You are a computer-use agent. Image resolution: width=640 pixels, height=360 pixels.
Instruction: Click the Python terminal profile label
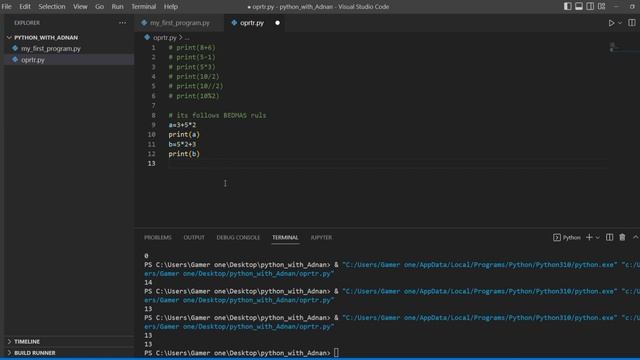click(567, 238)
